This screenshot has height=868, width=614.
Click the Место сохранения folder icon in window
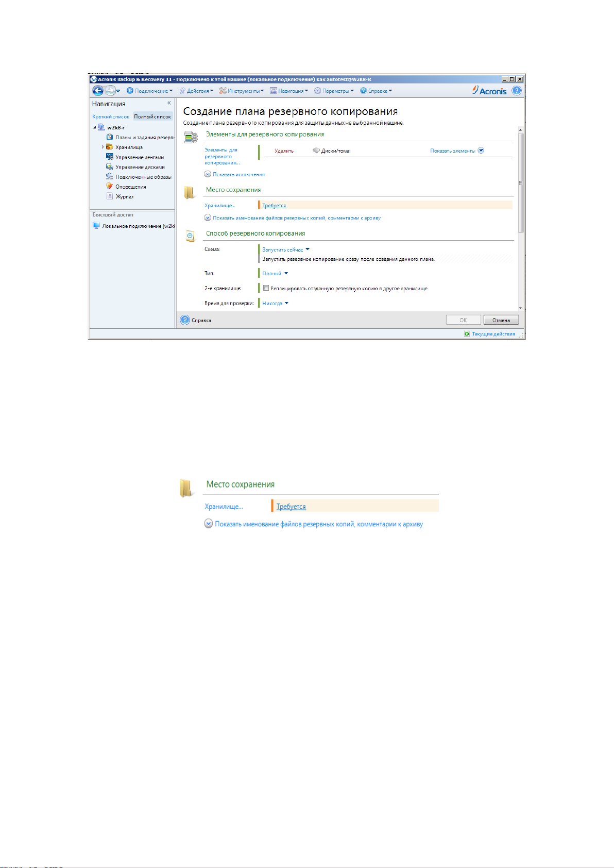coord(190,192)
